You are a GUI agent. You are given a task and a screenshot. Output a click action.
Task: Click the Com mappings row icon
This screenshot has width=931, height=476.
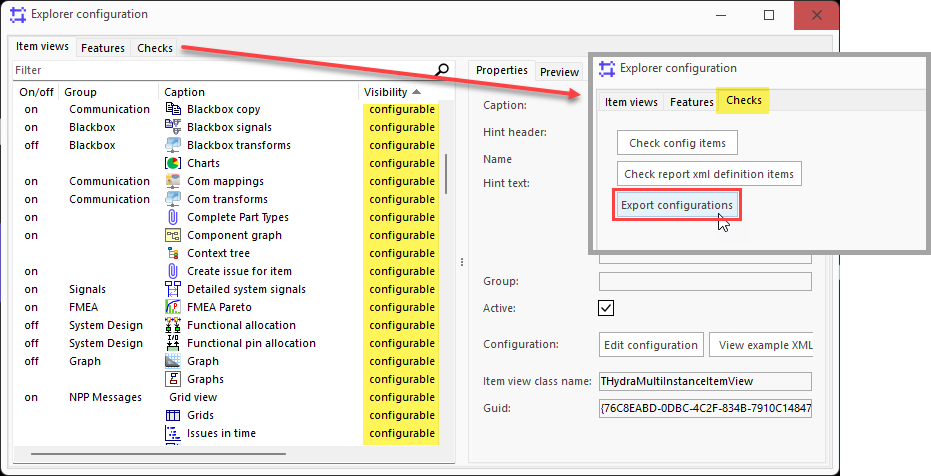click(173, 181)
